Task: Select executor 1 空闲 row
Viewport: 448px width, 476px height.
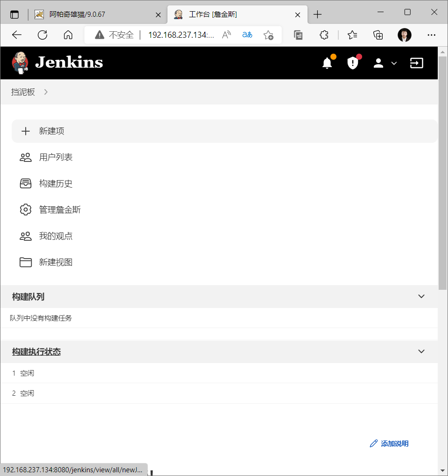Action: coord(219,373)
